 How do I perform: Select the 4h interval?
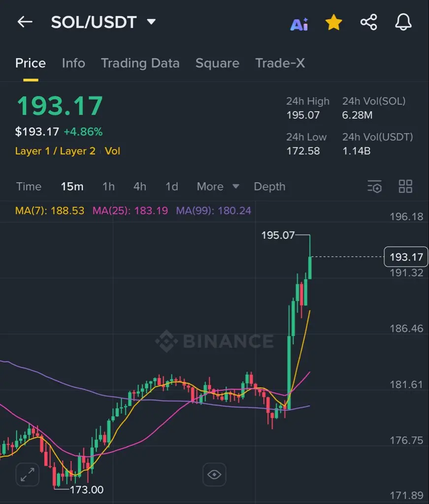click(140, 187)
